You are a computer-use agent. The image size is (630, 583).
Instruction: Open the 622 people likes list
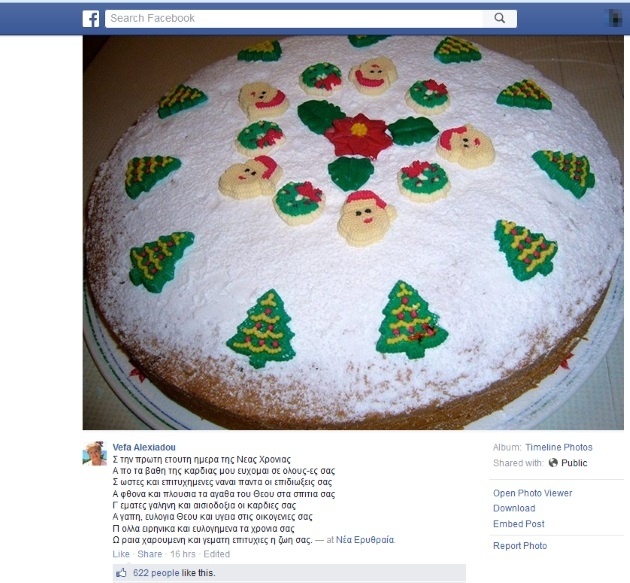point(156,573)
